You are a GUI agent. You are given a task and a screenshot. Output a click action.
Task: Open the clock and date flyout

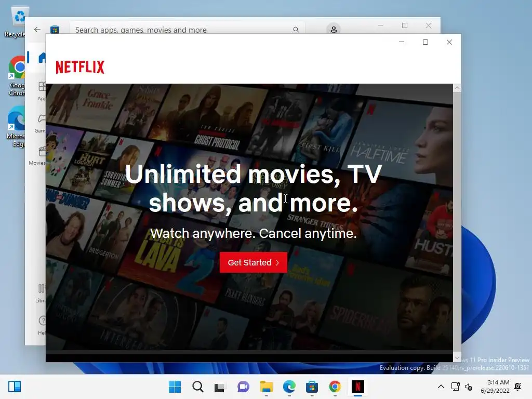pyautogui.click(x=495, y=387)
